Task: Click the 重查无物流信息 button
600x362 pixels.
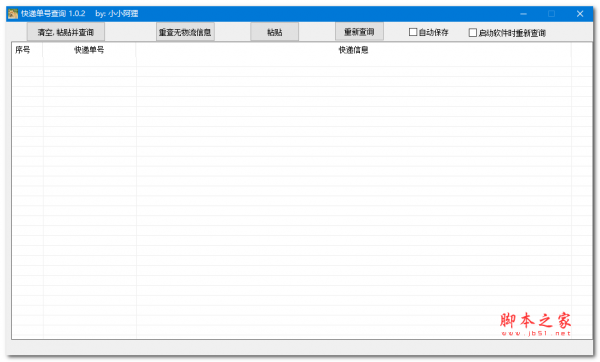Action: coord(185,32)
